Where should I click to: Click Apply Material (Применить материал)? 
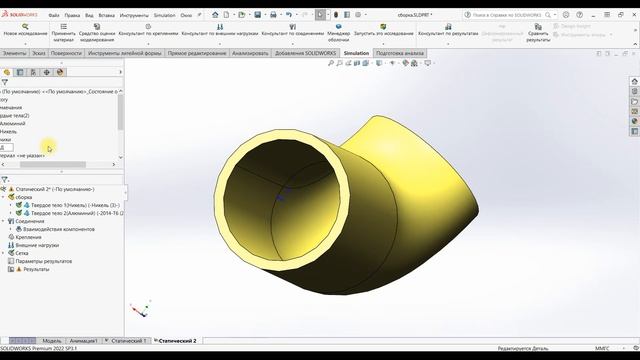click(64, 33)
